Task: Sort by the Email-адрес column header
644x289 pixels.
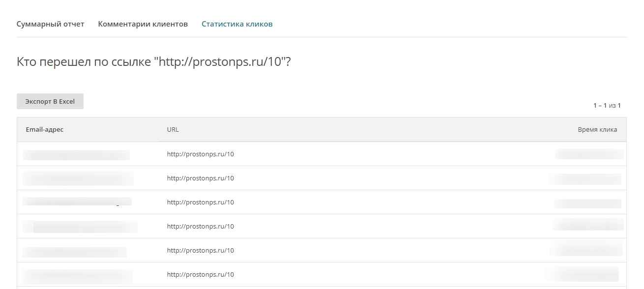Action: 45,130
